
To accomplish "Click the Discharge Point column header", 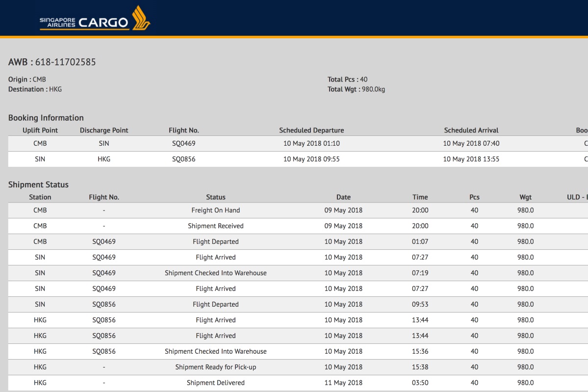I will click(x=104, y=131).
